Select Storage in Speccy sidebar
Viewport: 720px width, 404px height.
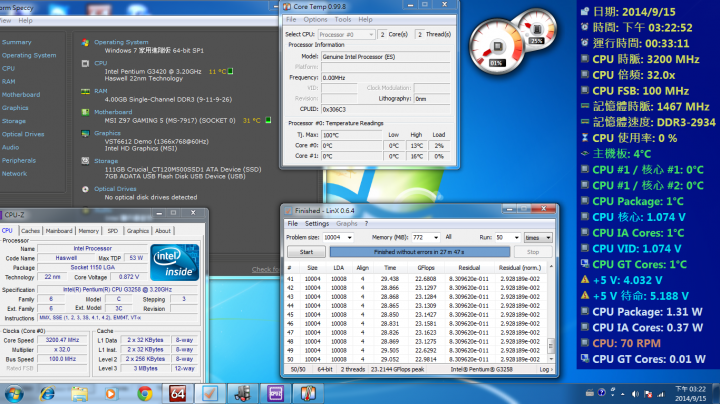[x=14, y=121]
